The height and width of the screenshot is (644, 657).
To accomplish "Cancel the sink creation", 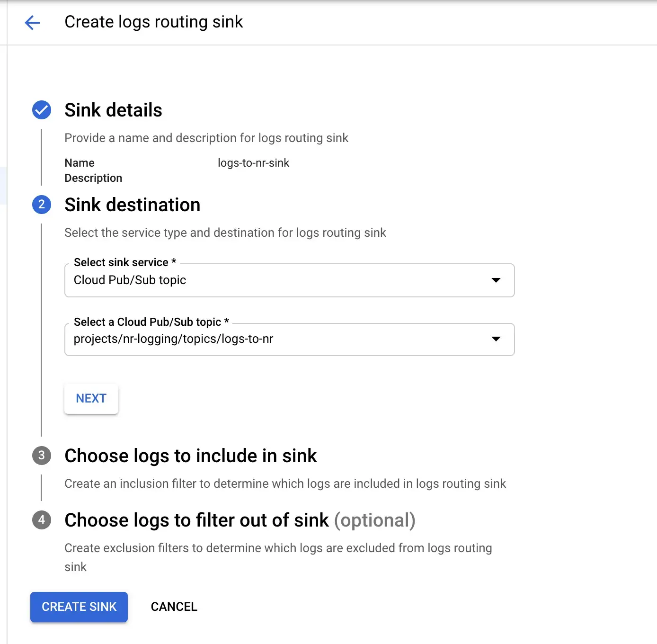I will click(x=174, y=607).
